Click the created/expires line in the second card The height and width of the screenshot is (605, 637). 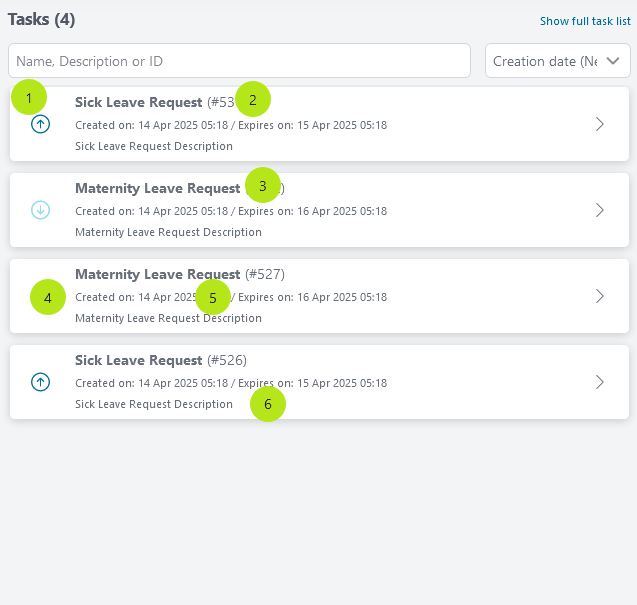[231, 211]
